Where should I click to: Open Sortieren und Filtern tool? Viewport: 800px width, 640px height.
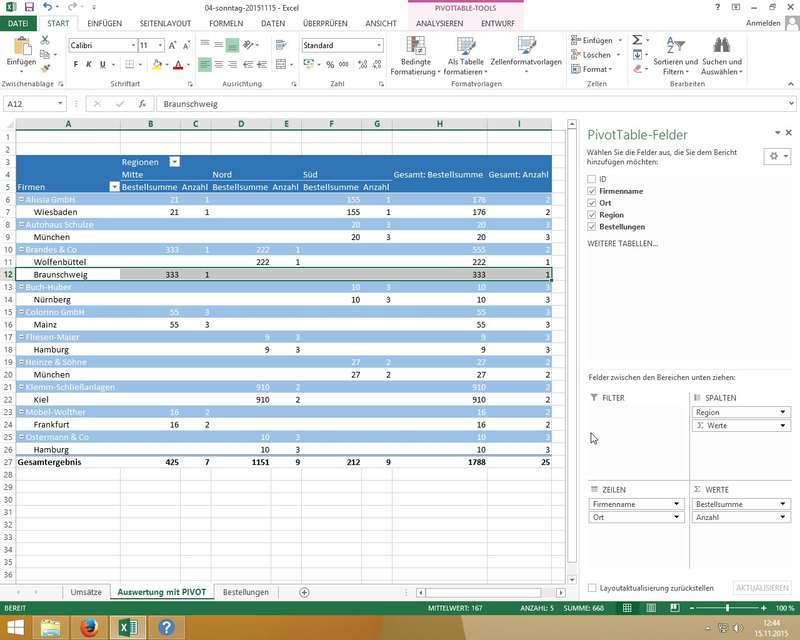675,46
